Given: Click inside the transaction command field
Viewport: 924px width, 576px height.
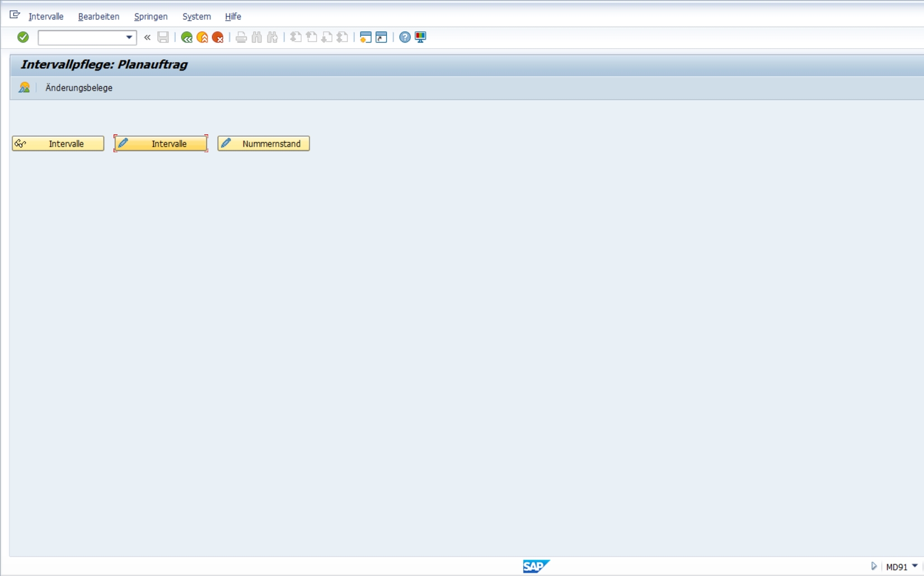Looking at the screenshot, I should (x=82, y=38).
